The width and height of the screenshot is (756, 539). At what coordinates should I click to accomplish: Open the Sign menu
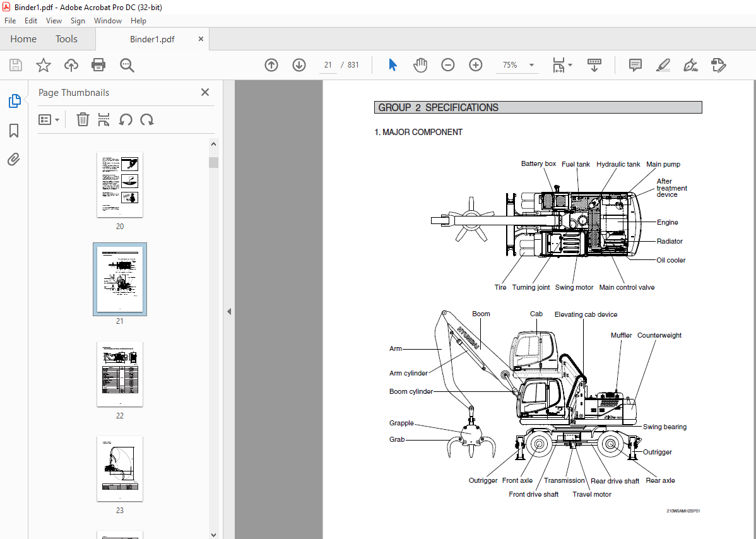pyautogui.click(x=78, y=21)
